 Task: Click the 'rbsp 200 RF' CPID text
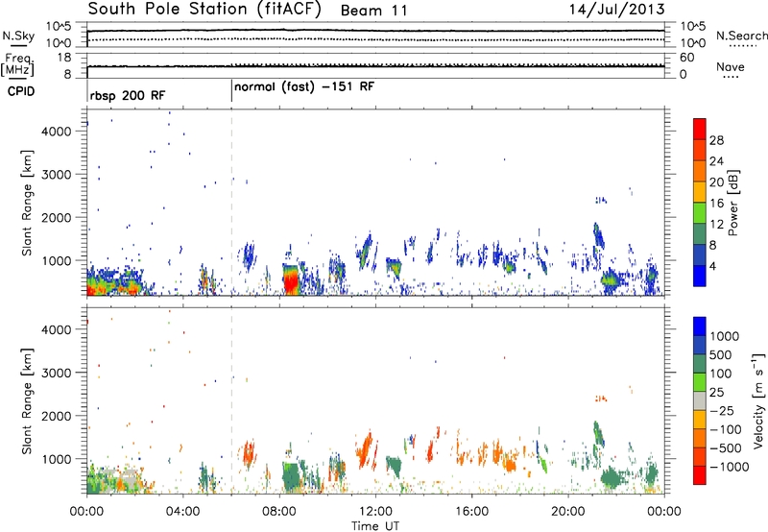(x=128, y=95)
